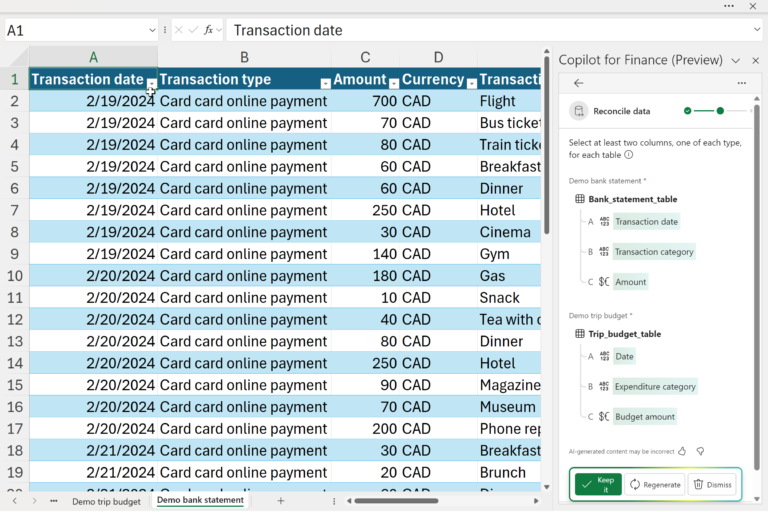This screenshot has width=768, height=512.
Task: Close the Copilot for Finance pane
Action: click(755, 60)
